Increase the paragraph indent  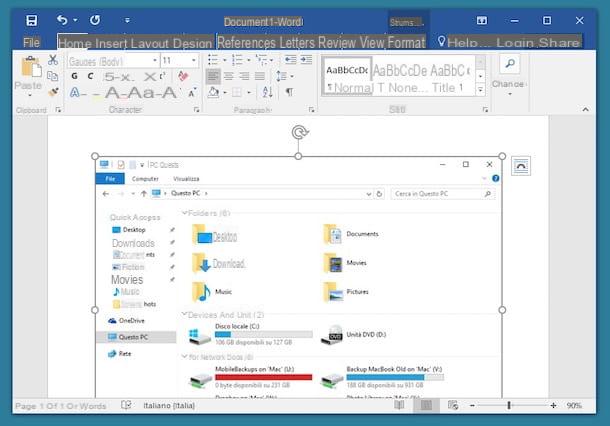click(x=306, y=60)
